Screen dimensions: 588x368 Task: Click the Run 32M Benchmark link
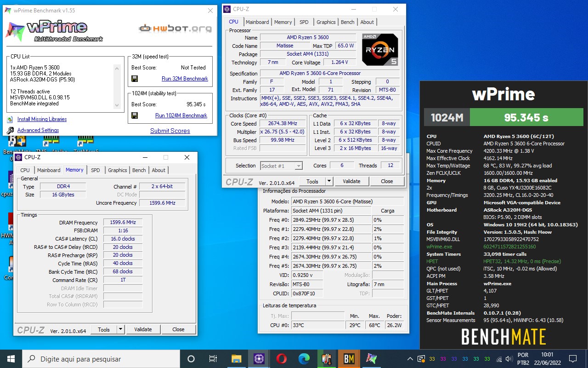(x=185, y=79)
